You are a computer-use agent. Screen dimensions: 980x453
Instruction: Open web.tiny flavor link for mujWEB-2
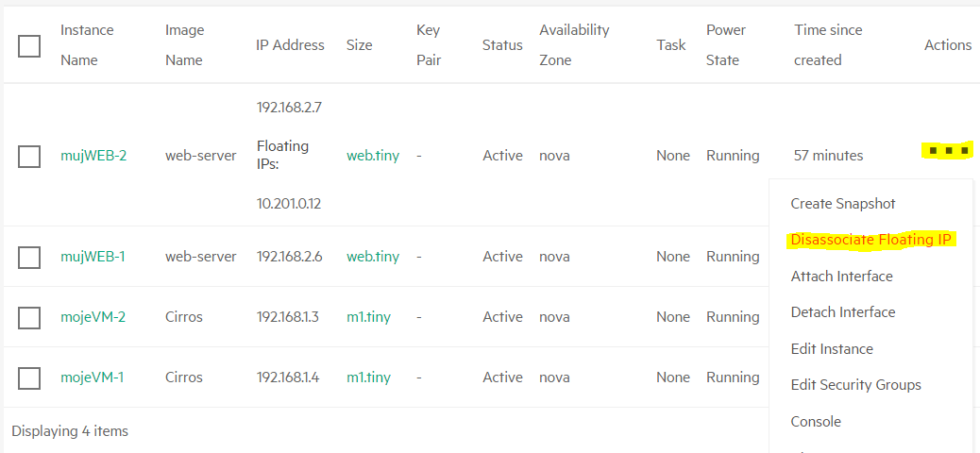tap(373, 156)
